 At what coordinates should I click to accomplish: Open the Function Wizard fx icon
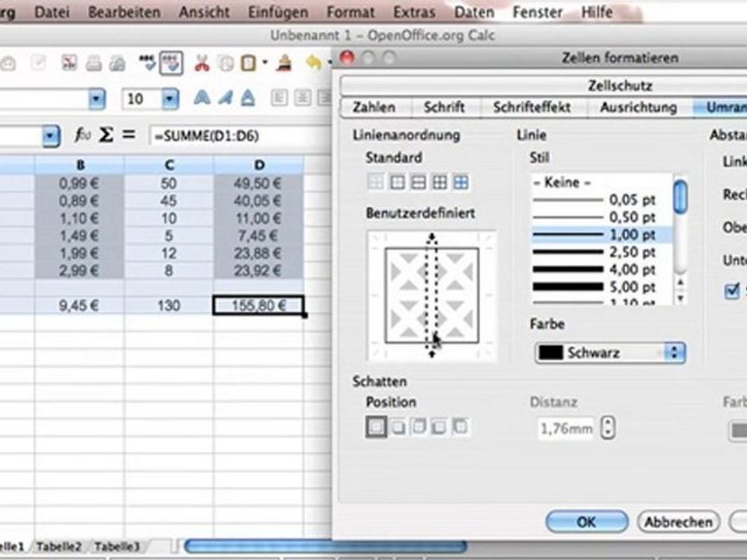(x=82, y=135)
